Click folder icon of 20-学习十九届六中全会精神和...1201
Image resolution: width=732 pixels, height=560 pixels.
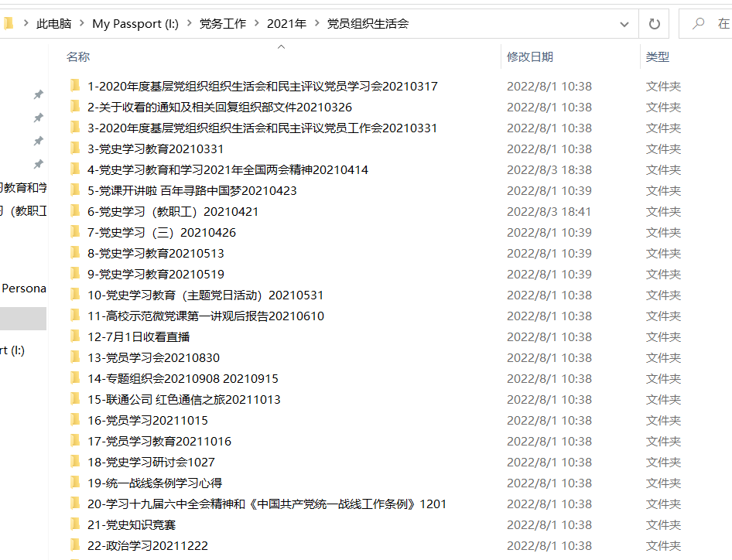(x=75, y=504)
